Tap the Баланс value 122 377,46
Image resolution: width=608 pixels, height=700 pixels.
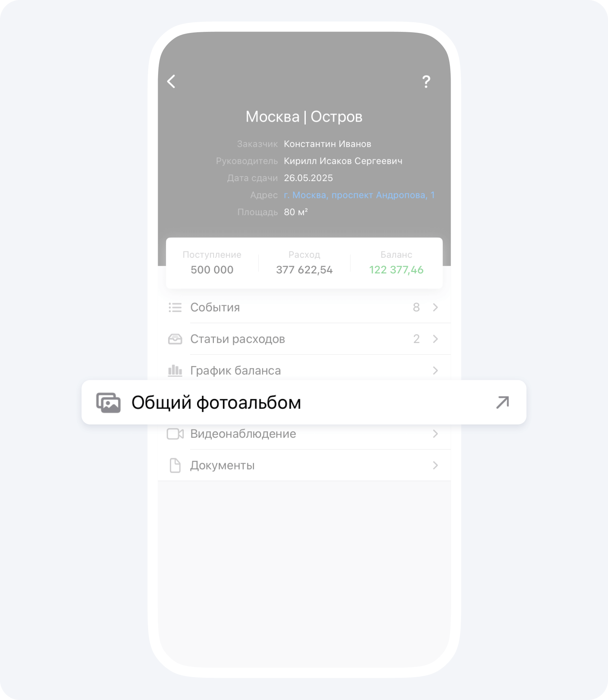coord(396,270)
